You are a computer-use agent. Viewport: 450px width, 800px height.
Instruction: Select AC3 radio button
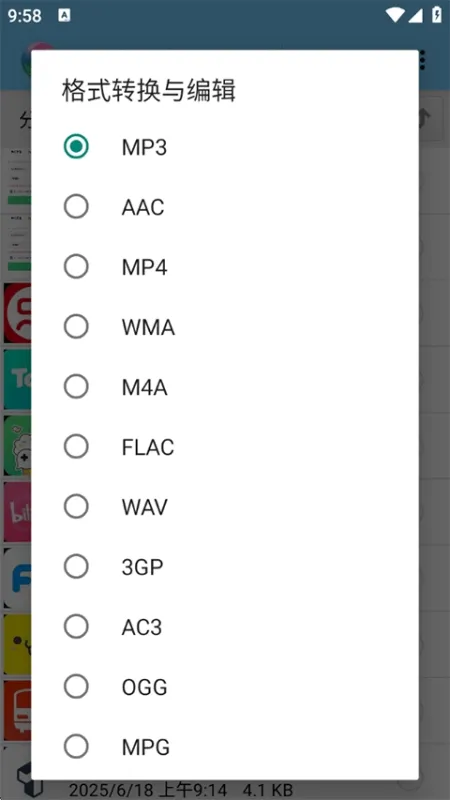[x=76, y=627]
